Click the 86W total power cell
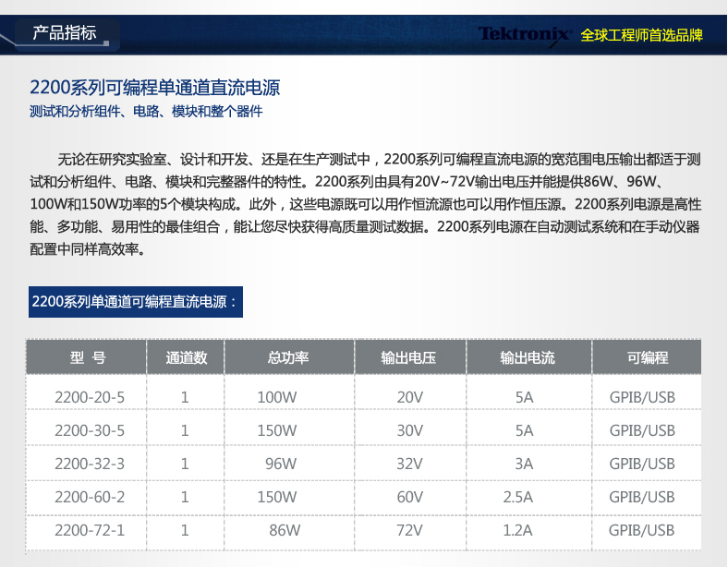 tap(285, 530)
